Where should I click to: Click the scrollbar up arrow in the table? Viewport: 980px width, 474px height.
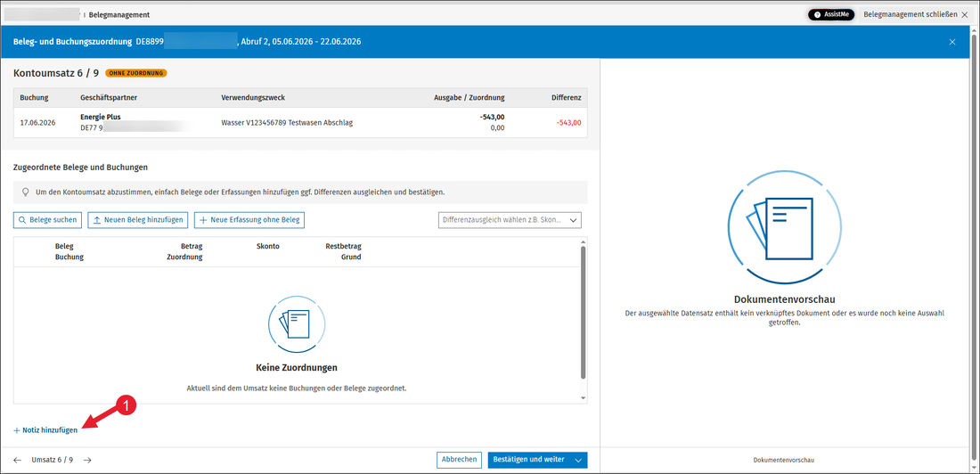point(584,241)
